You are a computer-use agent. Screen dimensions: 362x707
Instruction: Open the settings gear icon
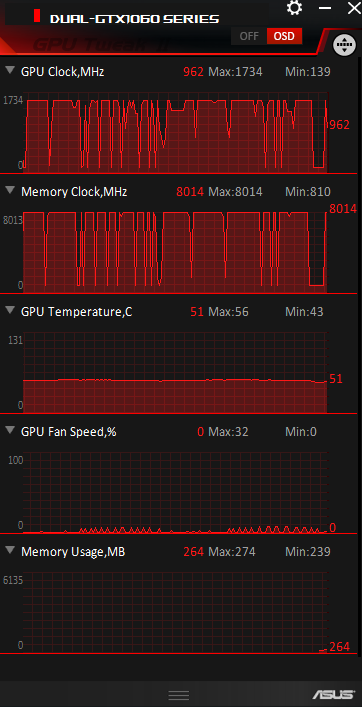(x=295, y=8)
